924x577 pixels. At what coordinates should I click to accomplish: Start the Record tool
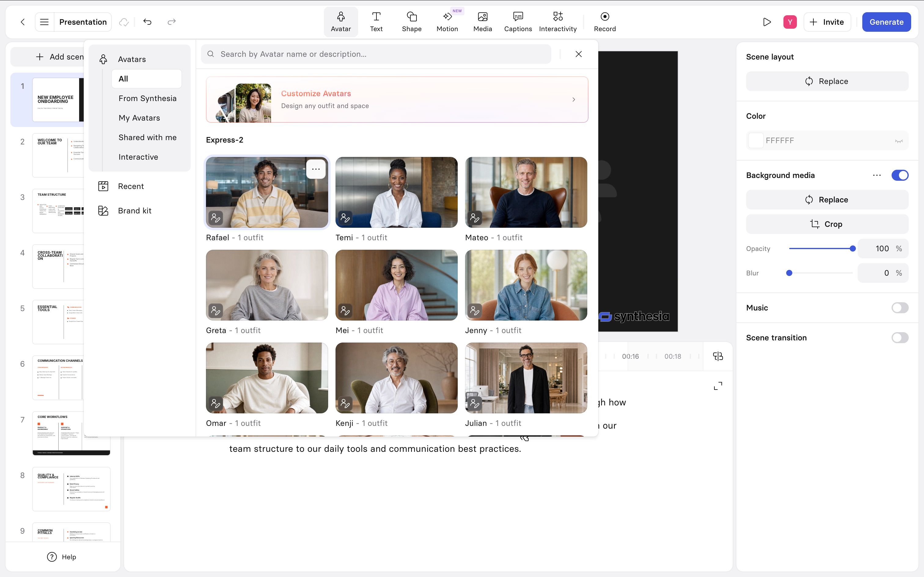point(605,22)
